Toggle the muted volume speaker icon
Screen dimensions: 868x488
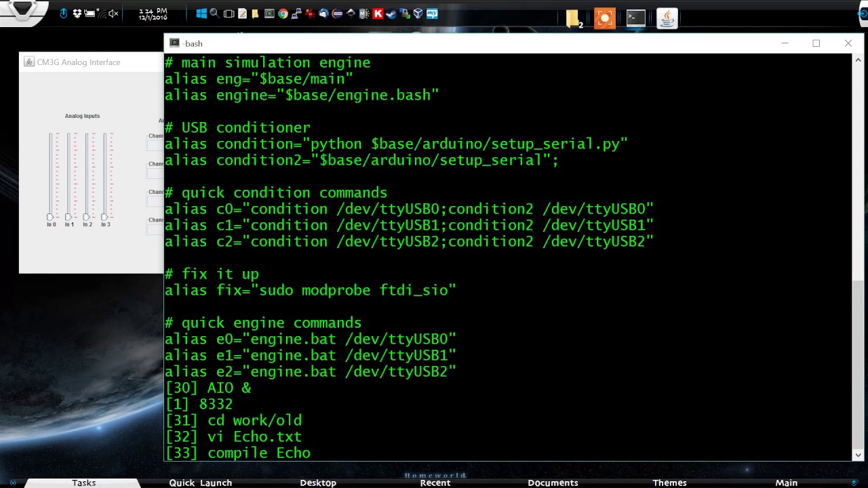[113, 14]
